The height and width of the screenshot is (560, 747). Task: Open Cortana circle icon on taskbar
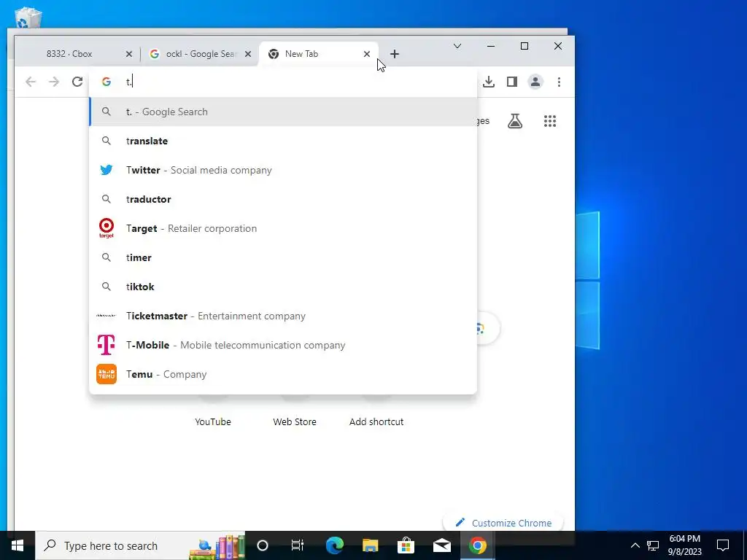(x=263, y=545)
